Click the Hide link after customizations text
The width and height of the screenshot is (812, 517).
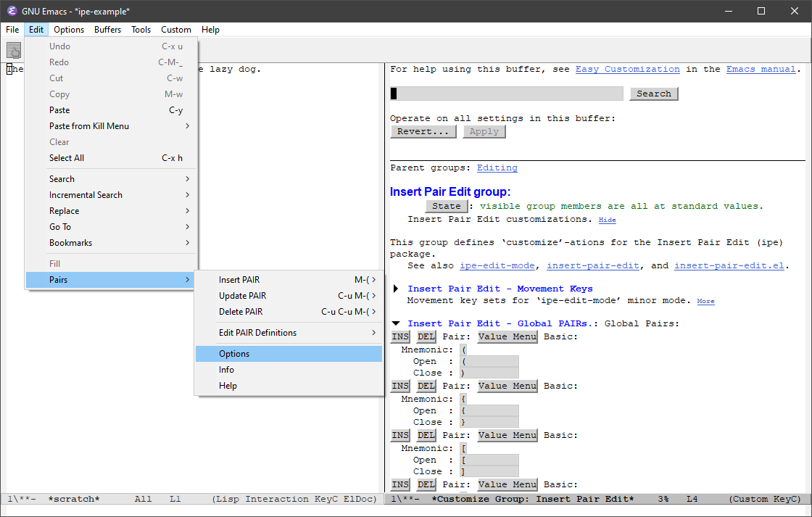click(608, 220)
